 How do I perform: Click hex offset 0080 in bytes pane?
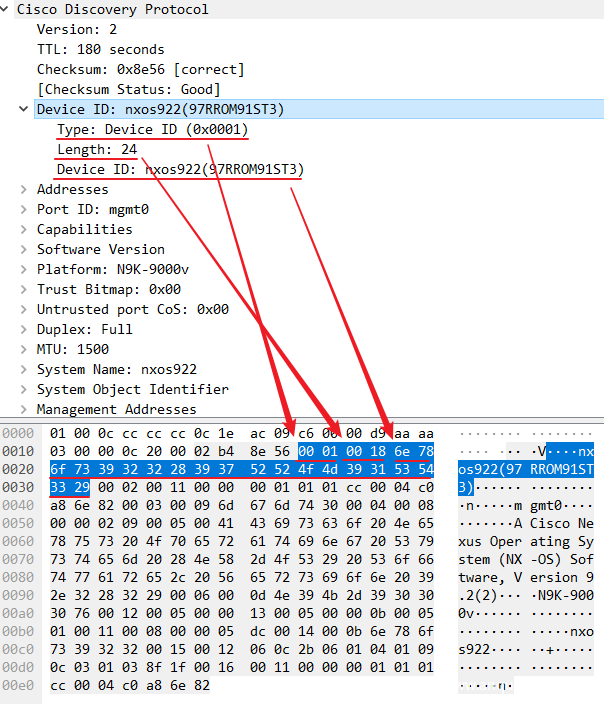pos(18,577)
